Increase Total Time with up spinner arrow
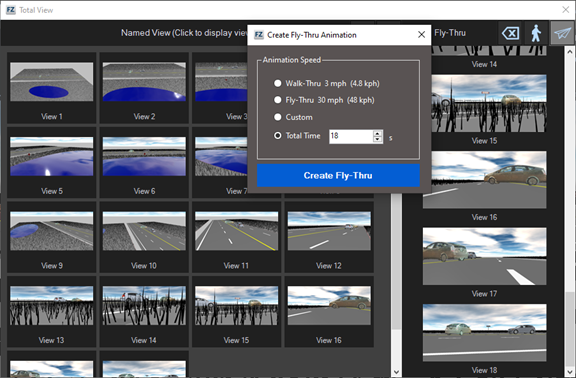The height and width of the screenshot is (378, 576). (x=378, y=133)
